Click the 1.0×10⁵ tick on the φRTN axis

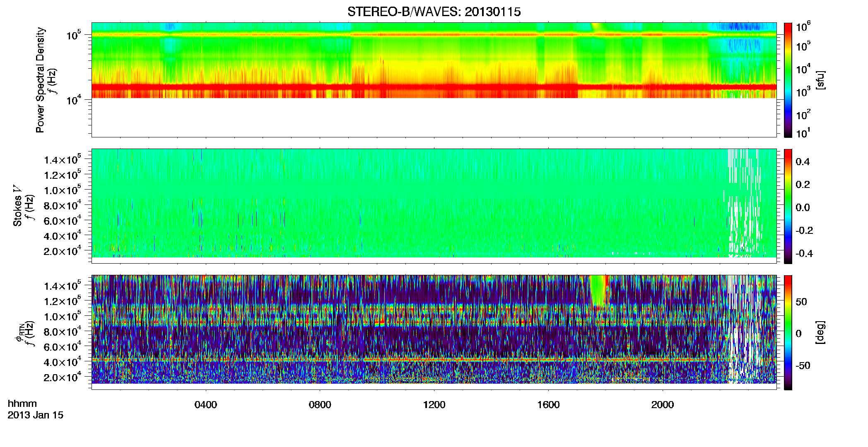pos(63,316)
